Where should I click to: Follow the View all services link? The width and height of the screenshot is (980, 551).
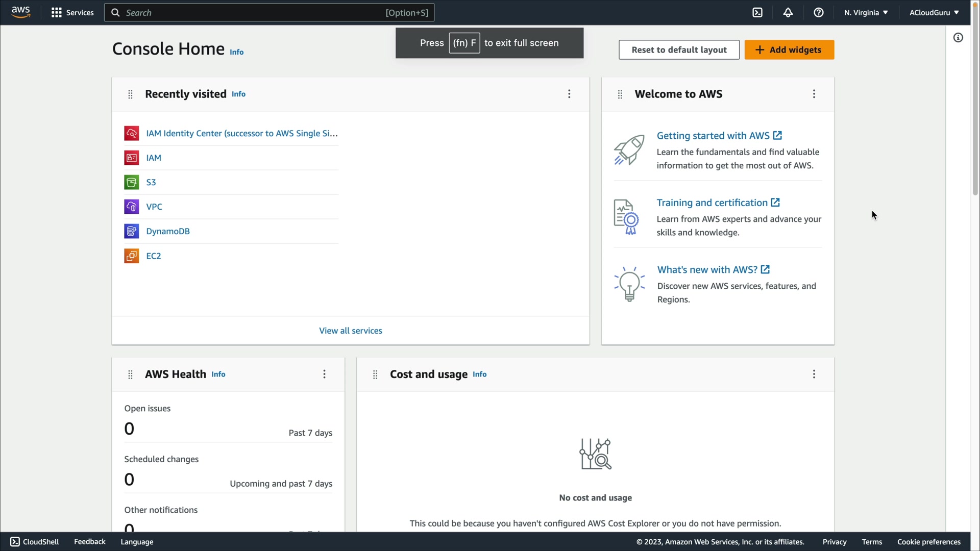click(350, 331)
